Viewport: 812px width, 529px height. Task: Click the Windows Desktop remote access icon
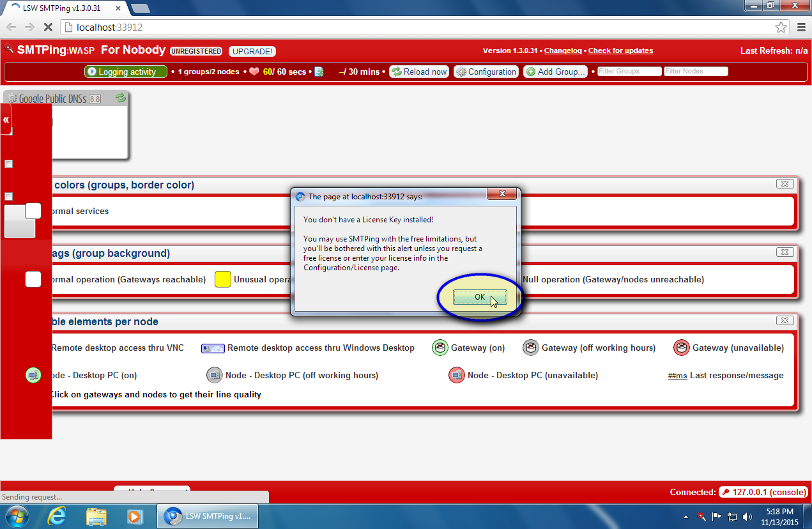[213, 348]
